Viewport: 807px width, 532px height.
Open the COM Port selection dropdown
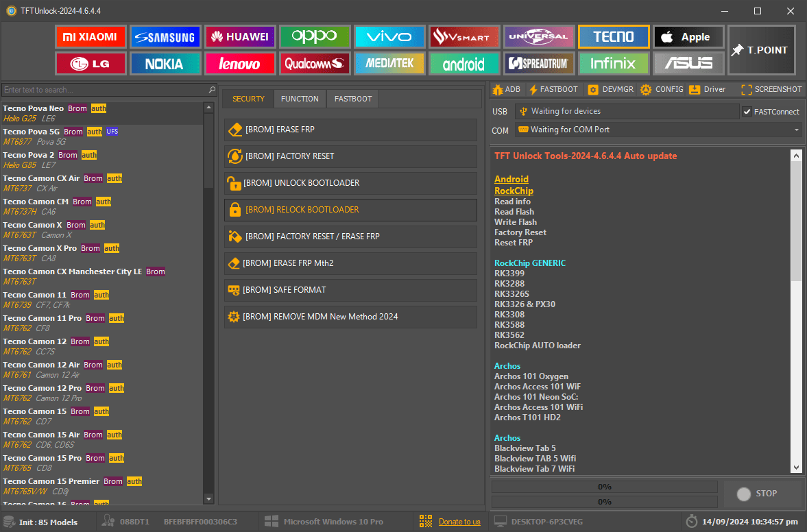click(795, 130)
